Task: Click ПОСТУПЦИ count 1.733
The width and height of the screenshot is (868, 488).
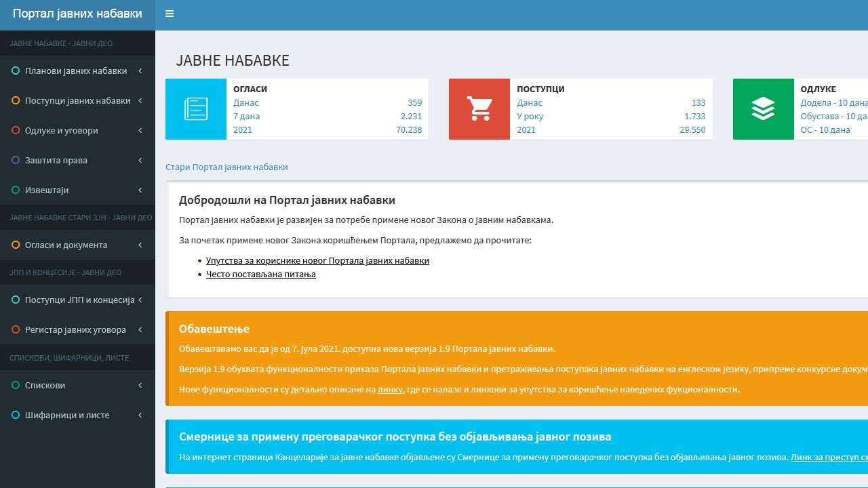Action: (695, 116)
